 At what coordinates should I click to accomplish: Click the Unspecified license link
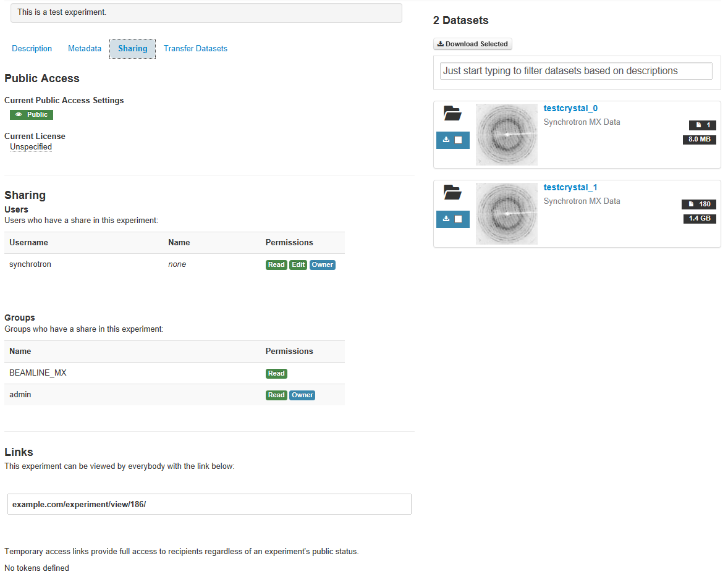click(x=31, y=147)
